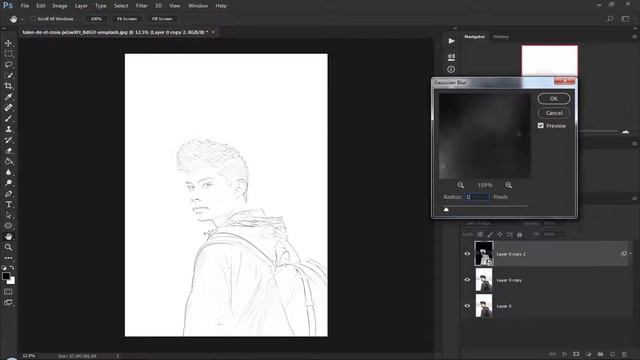Open workspace switcher dropdown
Screen dimensions: 640x360
pyautogui.click(x=625, y=19)
